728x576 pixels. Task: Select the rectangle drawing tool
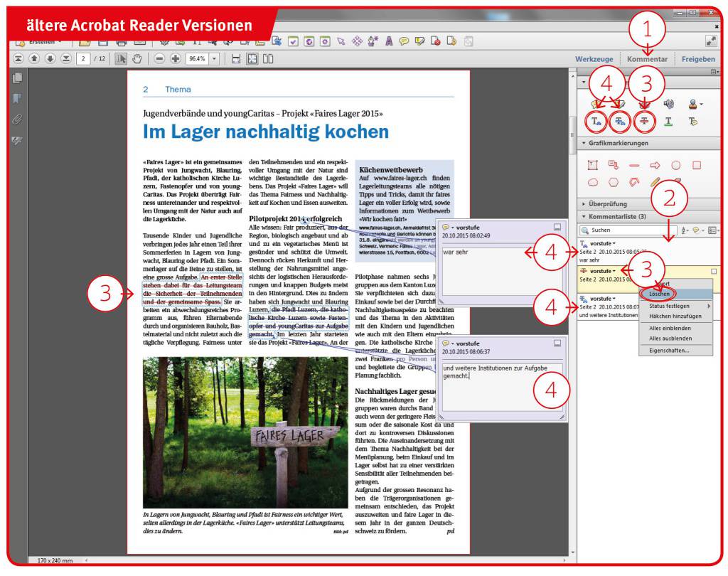[697, 166]
